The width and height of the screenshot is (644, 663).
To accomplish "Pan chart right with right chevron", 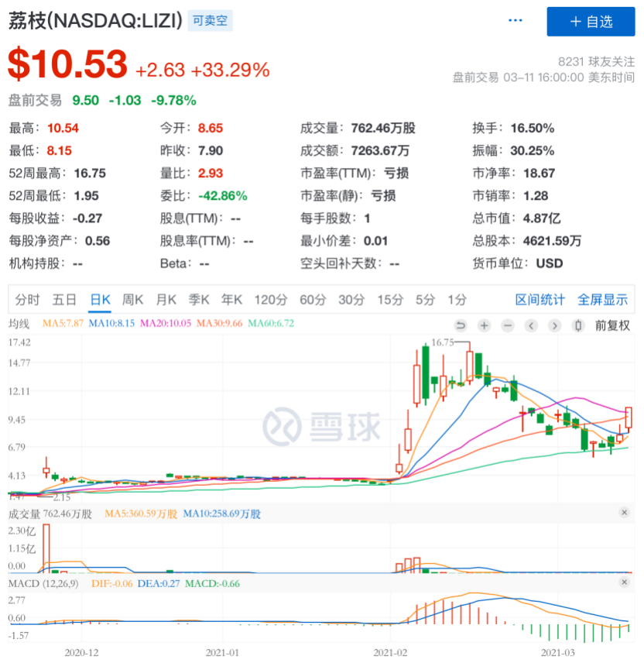I will coord(555,325).
